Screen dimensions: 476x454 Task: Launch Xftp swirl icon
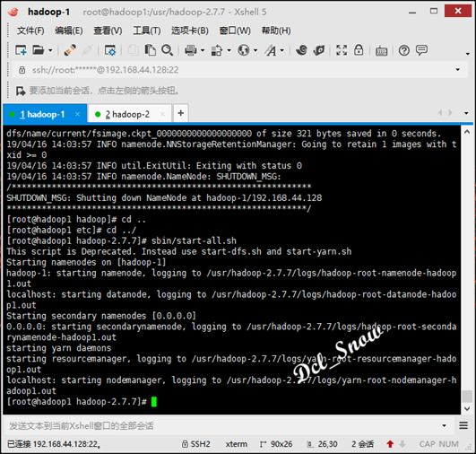tap(301, 50)
